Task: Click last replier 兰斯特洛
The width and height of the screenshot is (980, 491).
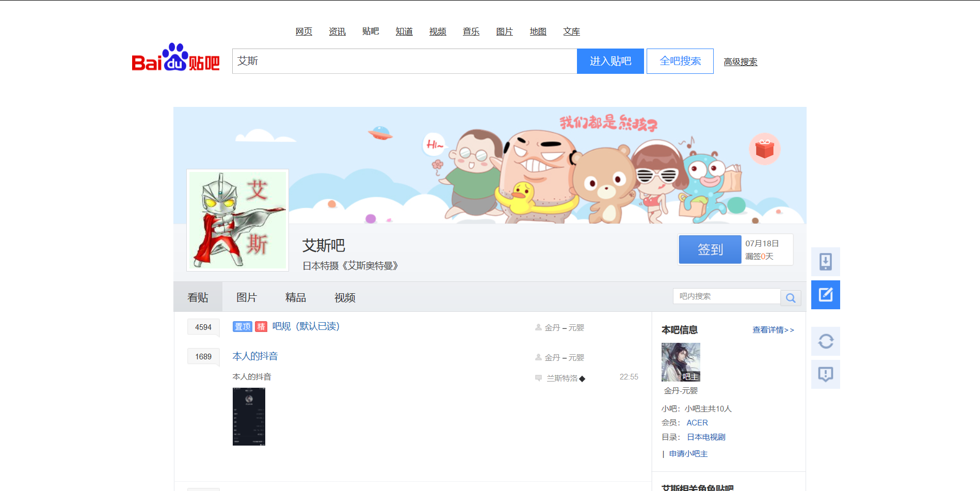Action: (x=566, y=378)
